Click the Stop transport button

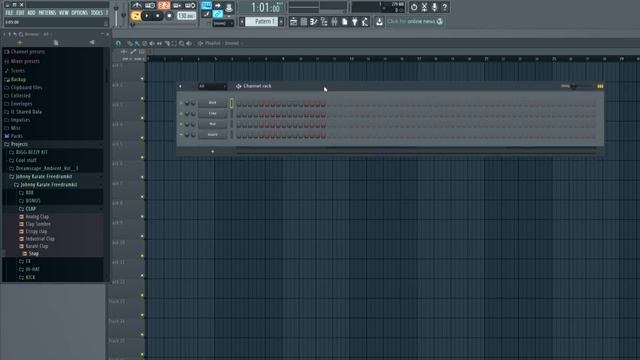(x=158, y=16)
